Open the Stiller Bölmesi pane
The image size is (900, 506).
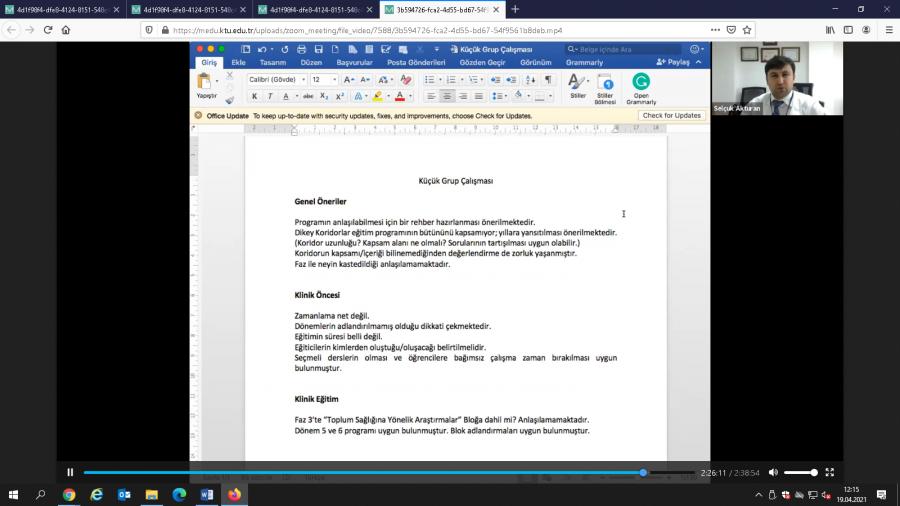coord(605,87)
